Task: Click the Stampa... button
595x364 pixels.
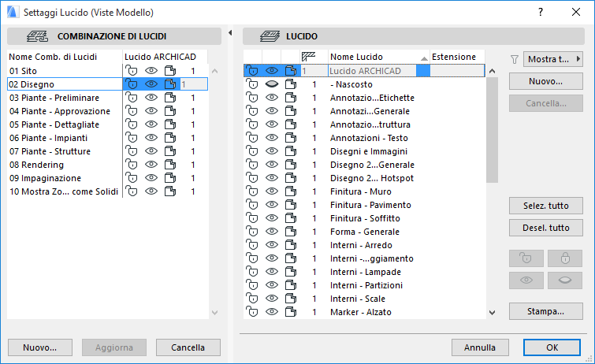Action: coord(545,311)
